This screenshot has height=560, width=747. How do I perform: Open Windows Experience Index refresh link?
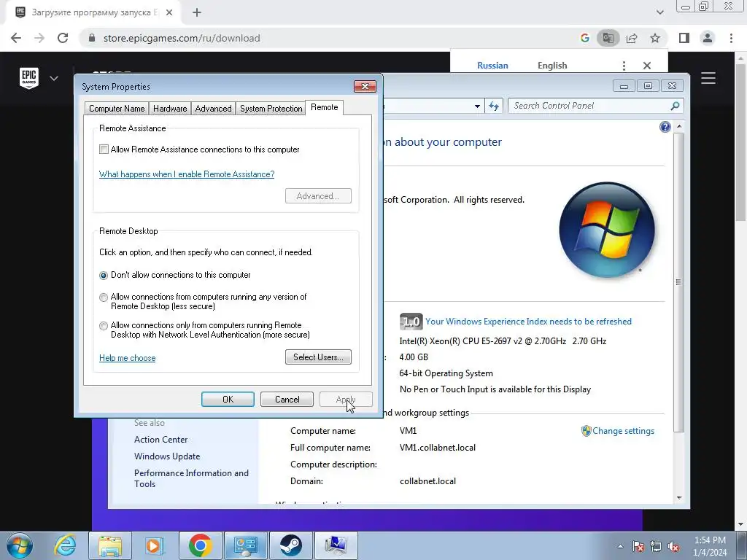tap(528, 322)
